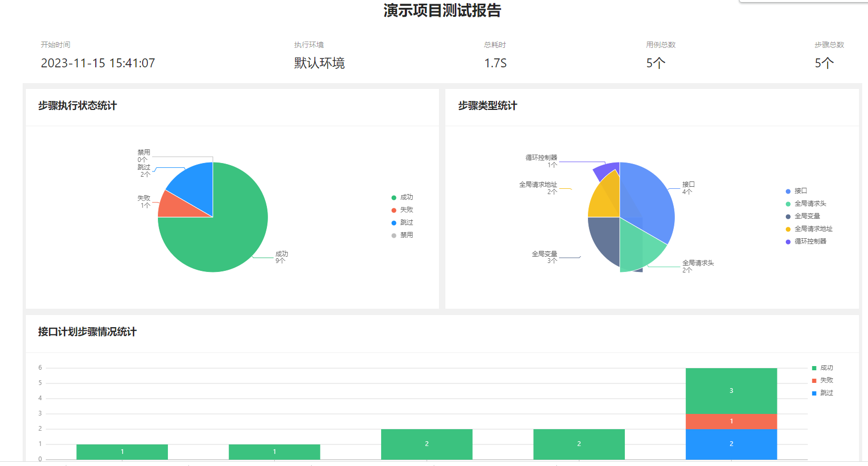This screenshot has width=868, height=466.
Task: Click the 全局变量 3个 chart label
Action: [544, 257]
